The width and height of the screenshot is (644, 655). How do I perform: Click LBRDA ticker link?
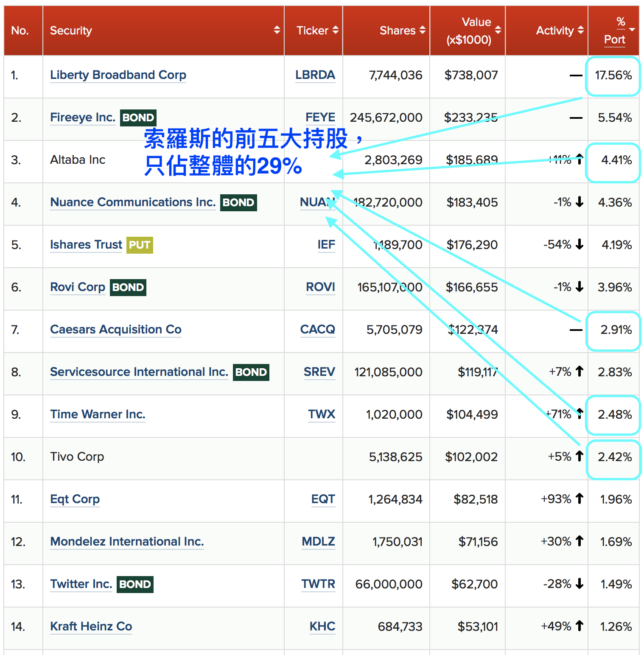click(x=315, y=75)
